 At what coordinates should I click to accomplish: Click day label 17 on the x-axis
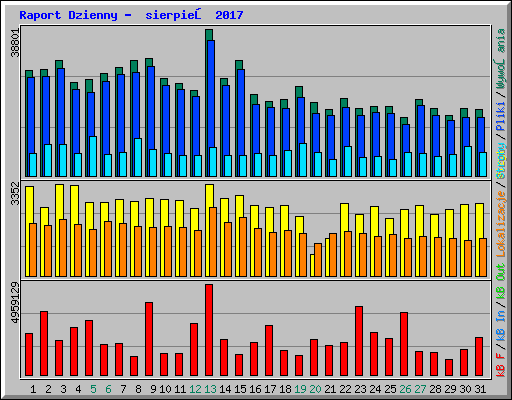[x=270, y=389]
